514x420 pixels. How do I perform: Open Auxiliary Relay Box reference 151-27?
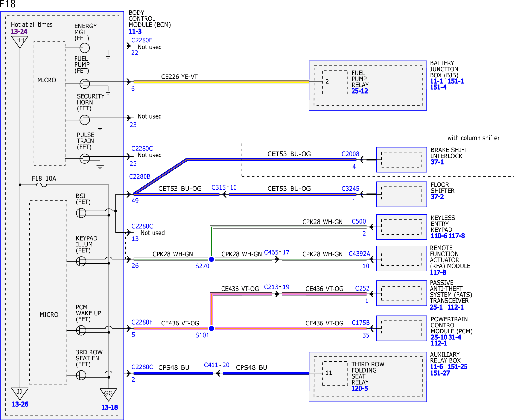tap(440, 373)
